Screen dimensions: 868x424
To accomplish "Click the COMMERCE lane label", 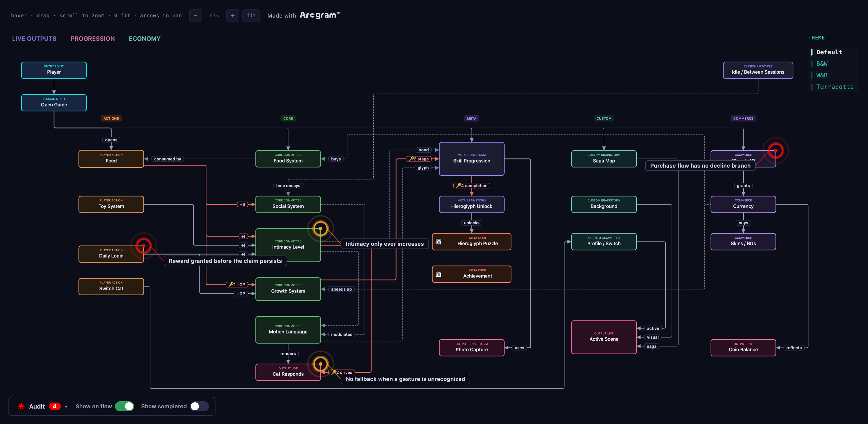I will [743, 118].
